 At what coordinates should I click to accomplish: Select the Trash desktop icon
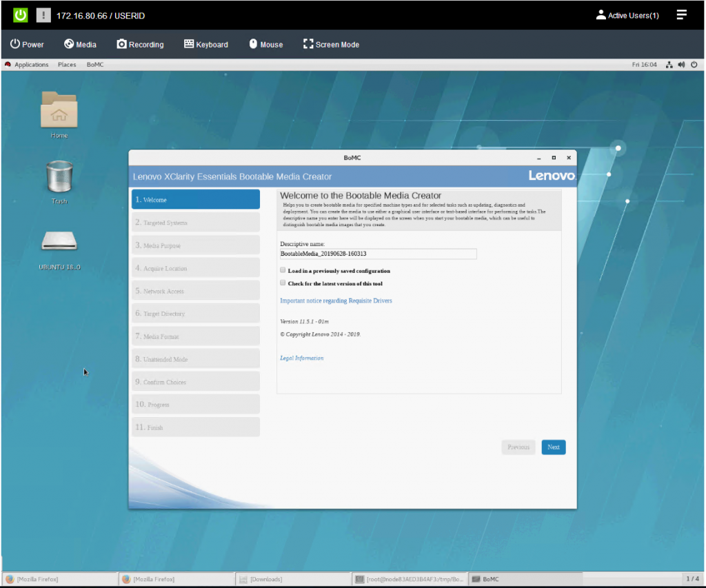tap(59, 182)
